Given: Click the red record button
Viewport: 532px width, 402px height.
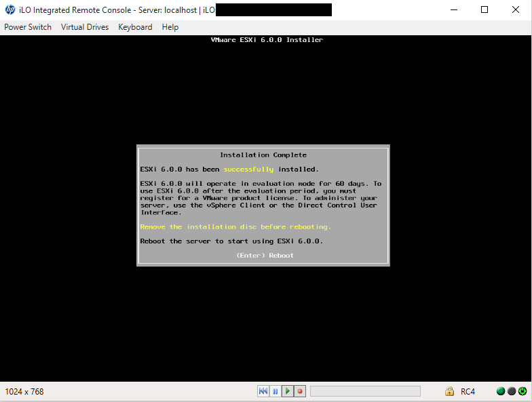Looking at the screenshot, I should (x=300, y=391).
